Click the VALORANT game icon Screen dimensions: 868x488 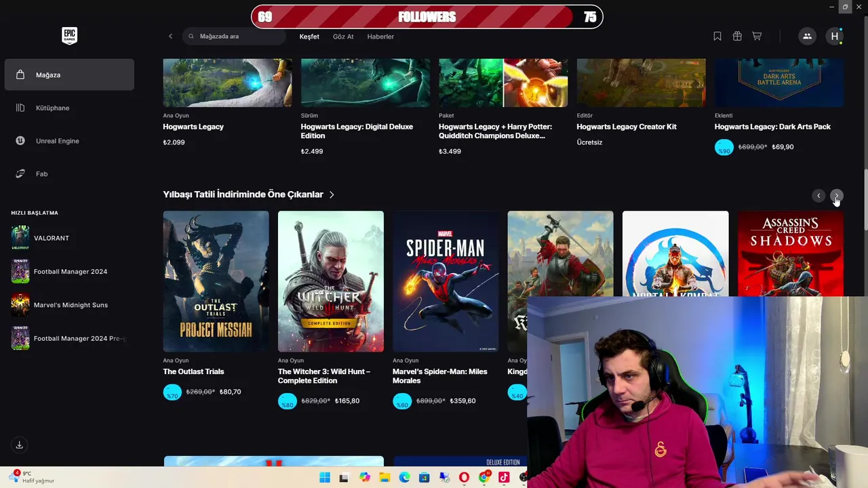20,238
